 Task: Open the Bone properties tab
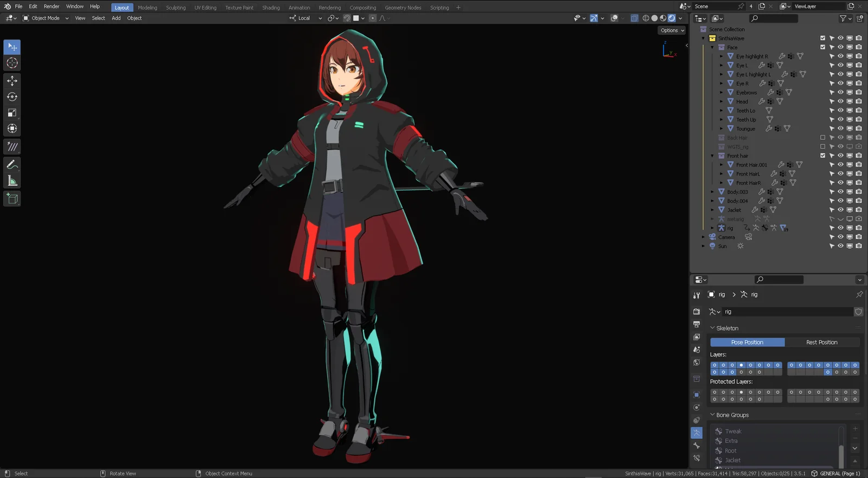pos(697,445)
